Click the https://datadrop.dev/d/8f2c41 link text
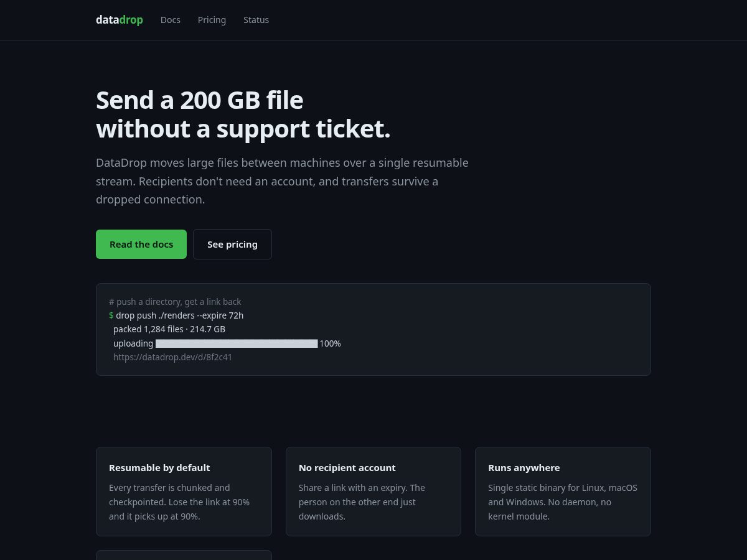Screen dimensions: 747x560 click(x=172, y=357)
